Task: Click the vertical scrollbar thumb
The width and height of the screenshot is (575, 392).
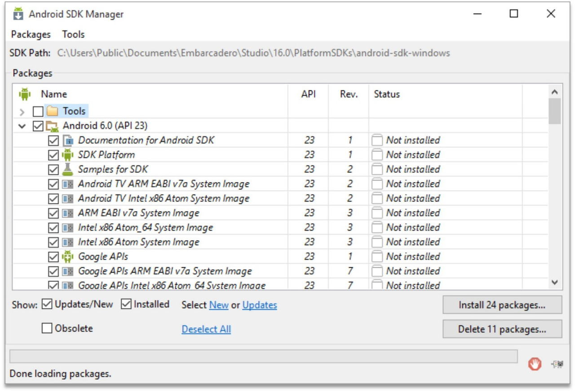Action: point(555,111)
